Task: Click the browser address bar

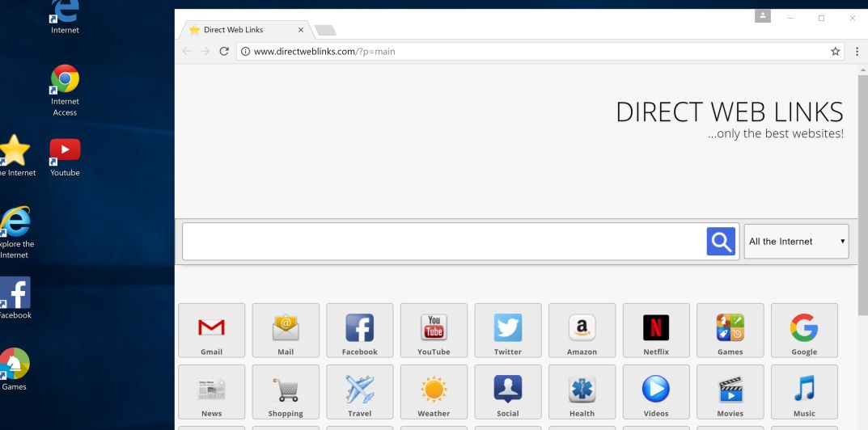Action: (x=540, y=52)
